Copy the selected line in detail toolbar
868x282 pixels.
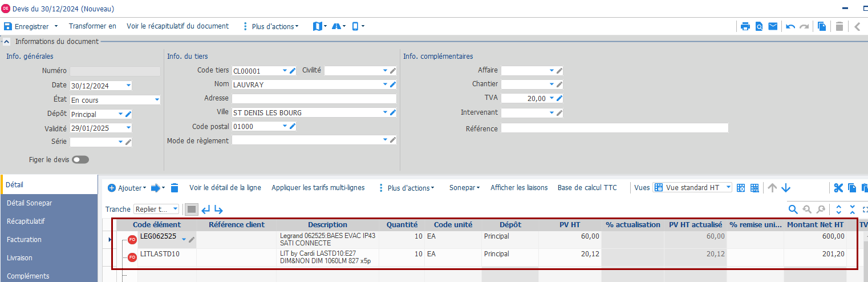tap(852, 188)
